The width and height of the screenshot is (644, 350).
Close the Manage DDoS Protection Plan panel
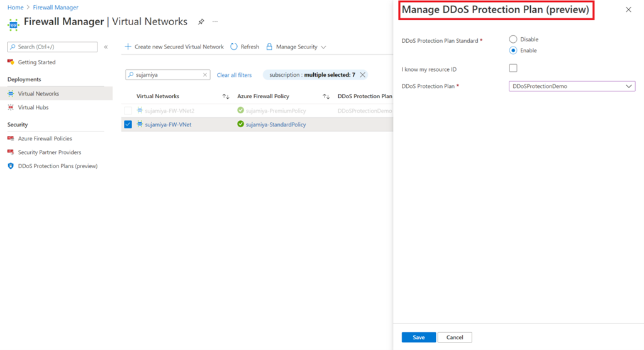tap(628, 9)
